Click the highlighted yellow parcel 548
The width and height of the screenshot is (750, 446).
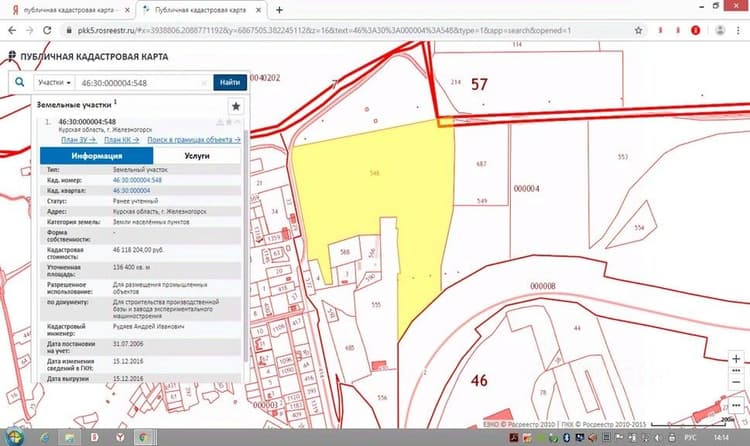pyautogui.click(x=375, y=173)
